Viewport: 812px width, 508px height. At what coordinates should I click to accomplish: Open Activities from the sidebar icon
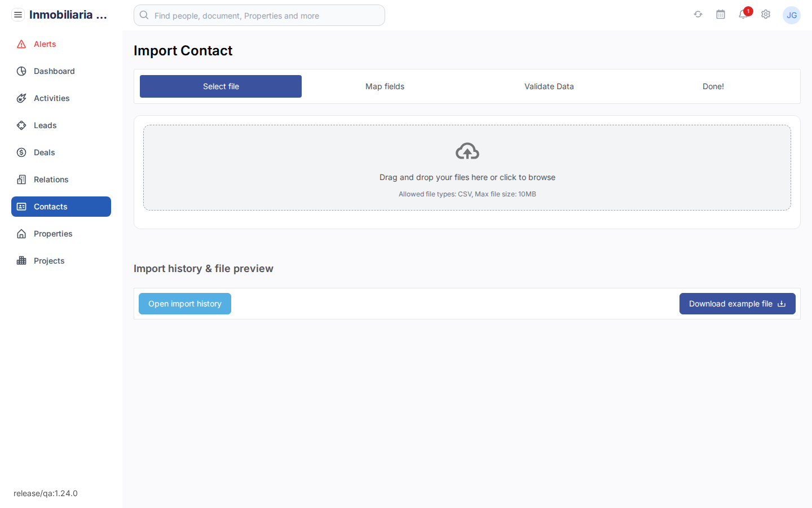click(x=21, y=98)
